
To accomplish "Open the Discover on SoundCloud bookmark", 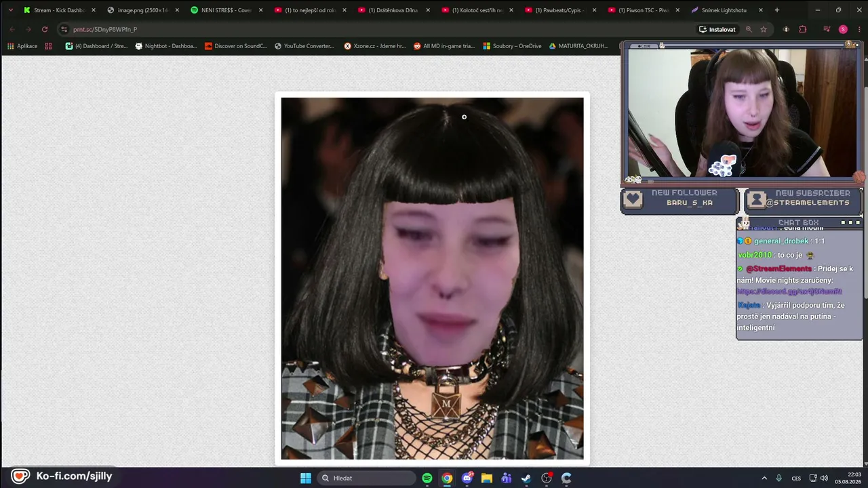I will coord(236,46).
